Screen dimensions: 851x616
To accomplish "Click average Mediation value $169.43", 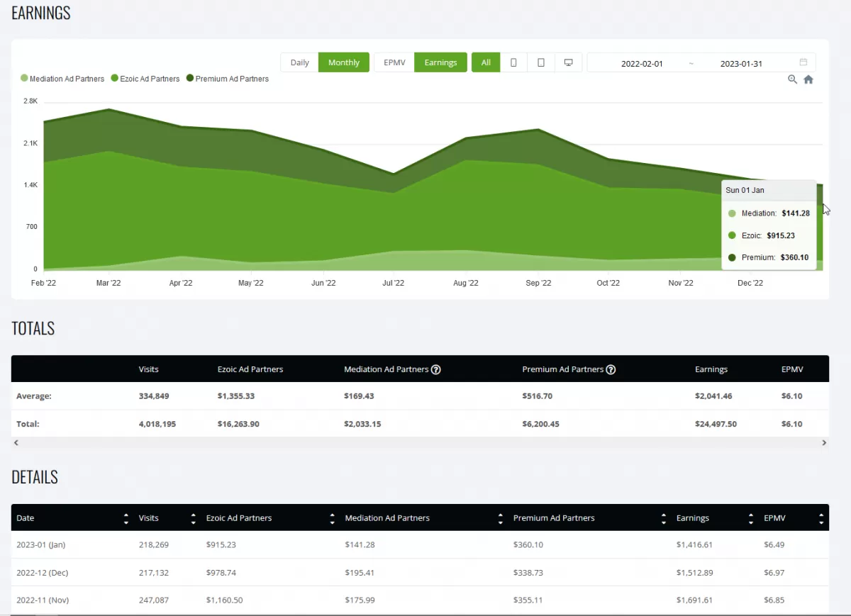I will point(359,396).
